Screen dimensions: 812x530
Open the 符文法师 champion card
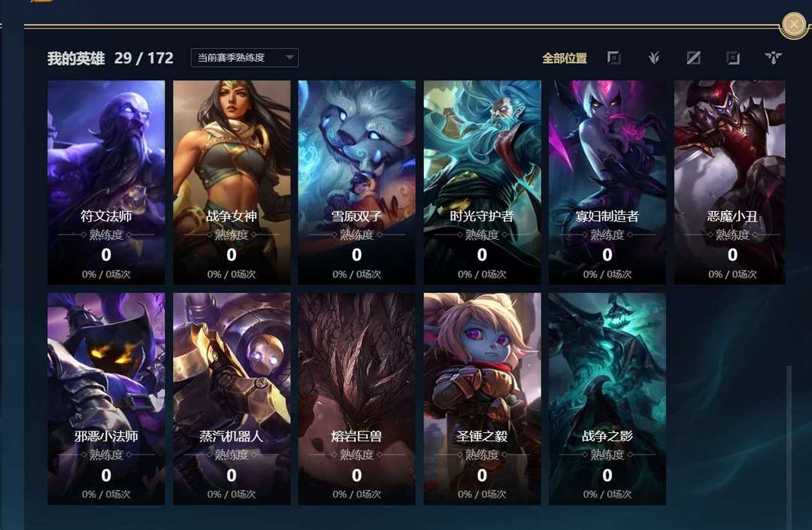pos(106,182)
